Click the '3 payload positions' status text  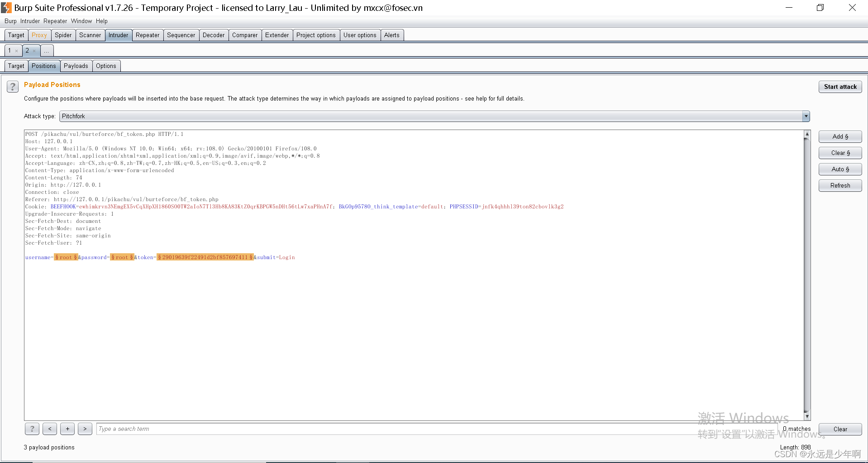[49, 448]
